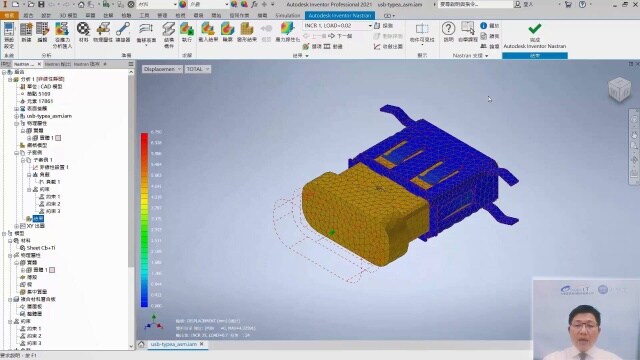Click the ViewCube in the viewport corner
This screenshot has height=360, width=640.
pos(619,89)
